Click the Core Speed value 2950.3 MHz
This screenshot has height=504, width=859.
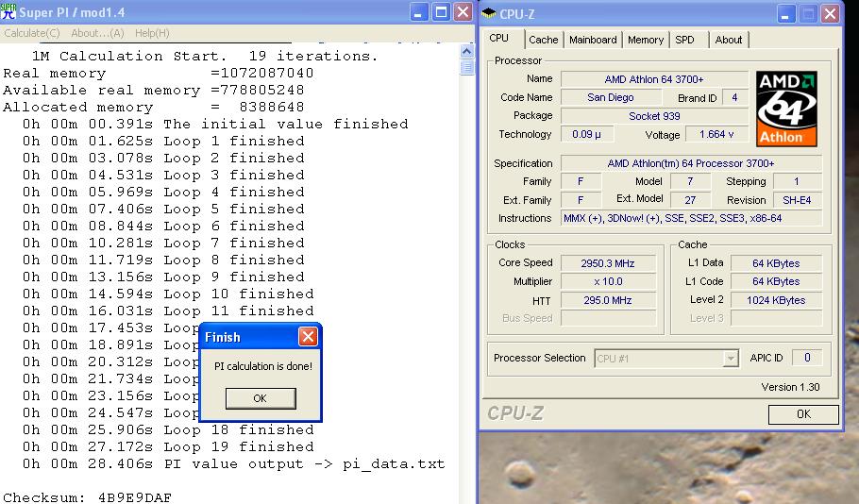point(608,263)
